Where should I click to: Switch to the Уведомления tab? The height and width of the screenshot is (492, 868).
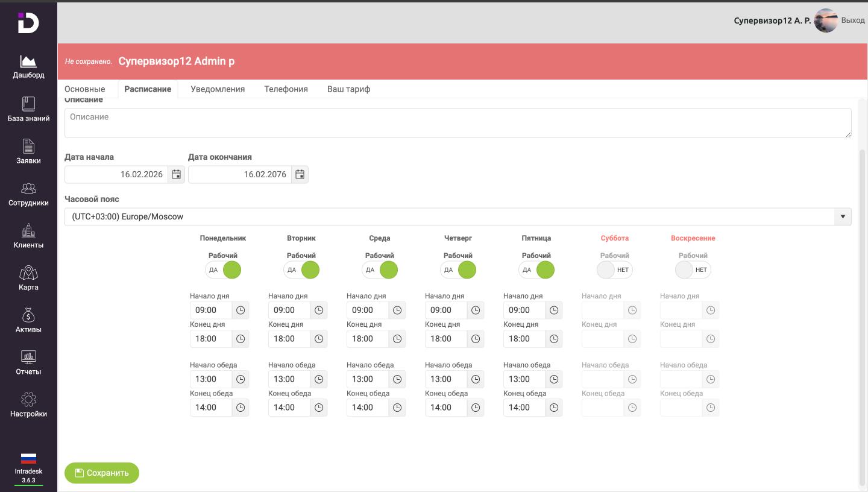[x=218, y=89]
